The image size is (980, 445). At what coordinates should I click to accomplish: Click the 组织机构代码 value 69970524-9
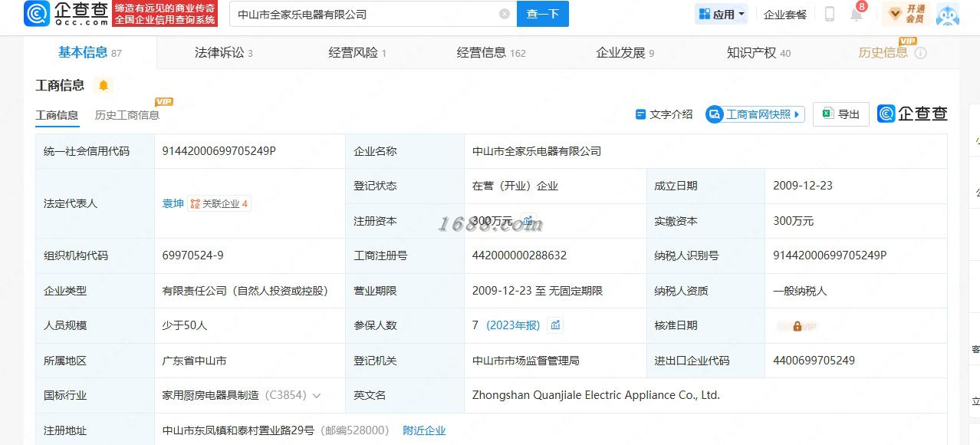[192, 255]
